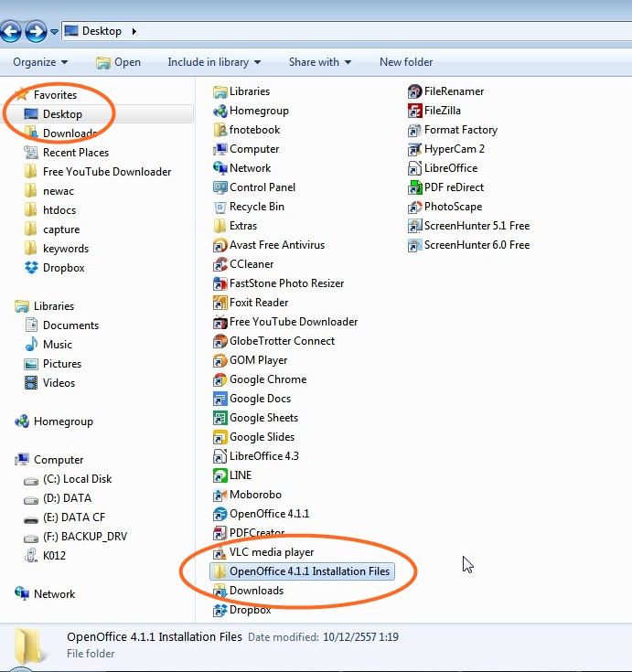Open the recent locations dropdown arrow
This screenshot has width=632, height=672.
pos(54,32)
